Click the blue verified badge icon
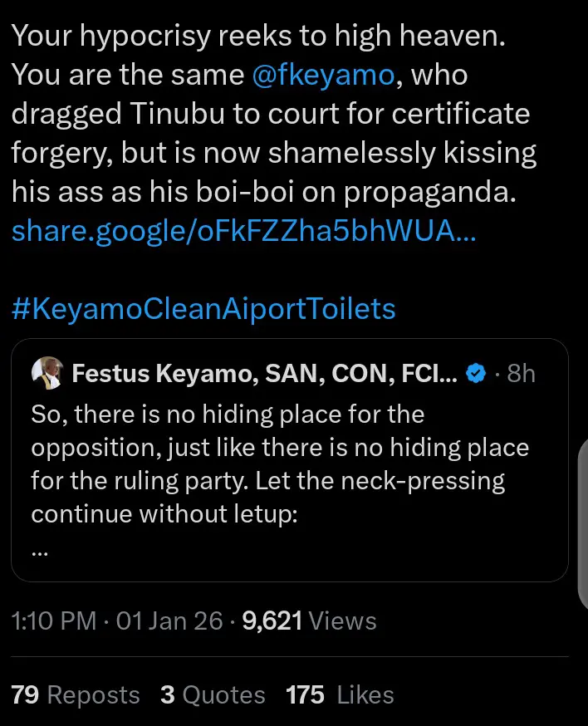Viewport: 588px width, 726px height. (475, 374)
